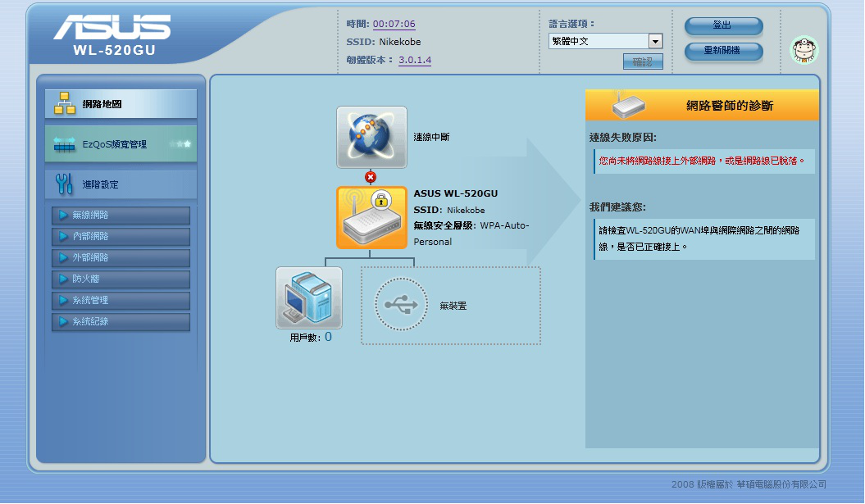865x504 pixels.
Task: Click the router icon in diagnosis header
Action: coord(628,105)
